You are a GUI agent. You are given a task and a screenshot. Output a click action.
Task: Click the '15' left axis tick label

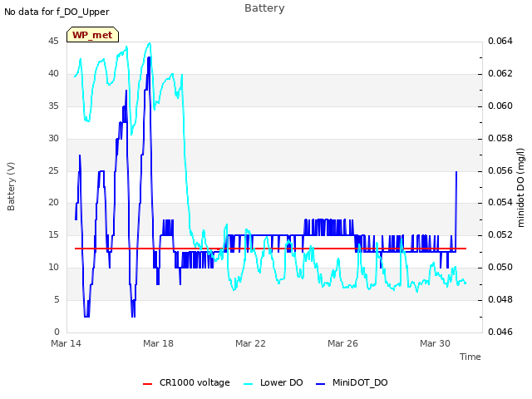click(53, 234)
